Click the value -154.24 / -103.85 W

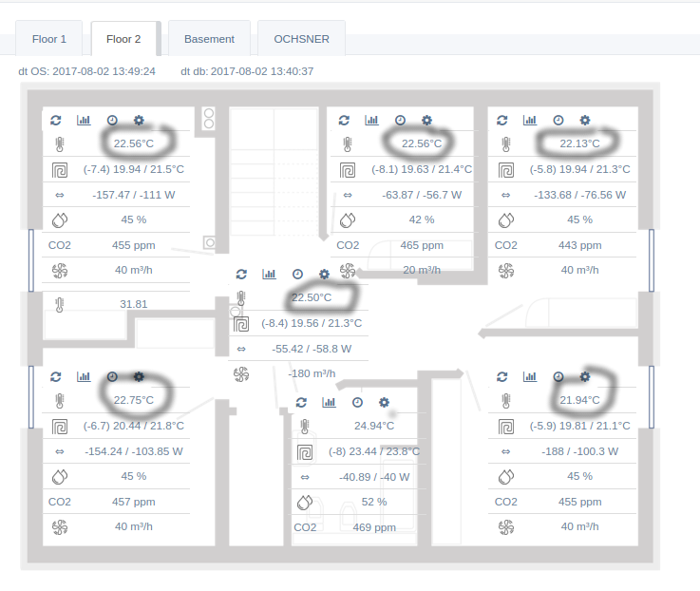click(x=134, y=451)
